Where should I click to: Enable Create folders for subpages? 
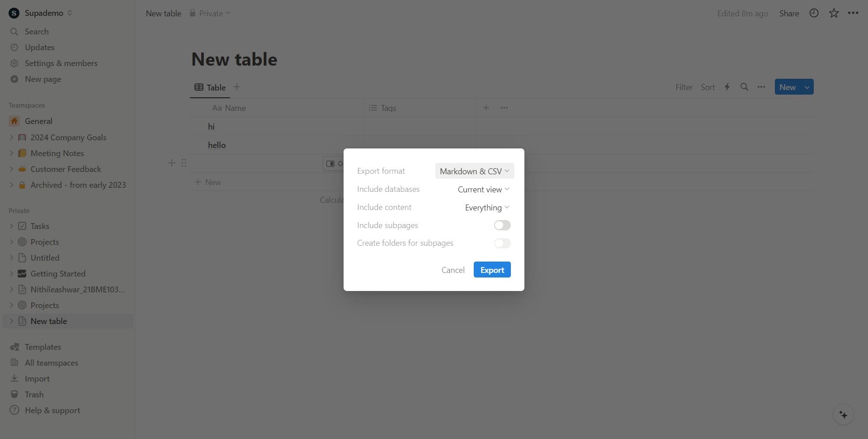click(502, 243)
